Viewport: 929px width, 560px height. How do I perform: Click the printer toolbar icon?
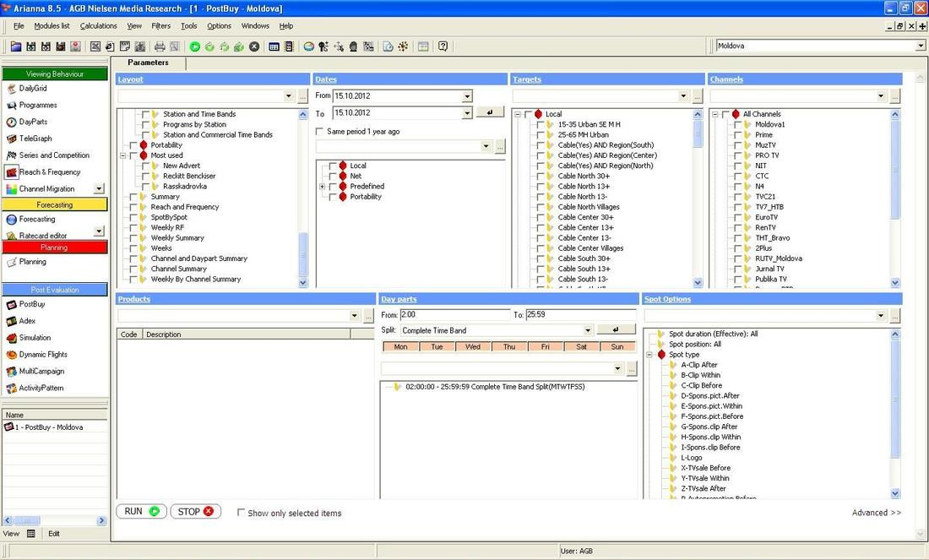[x=160, y=46]
